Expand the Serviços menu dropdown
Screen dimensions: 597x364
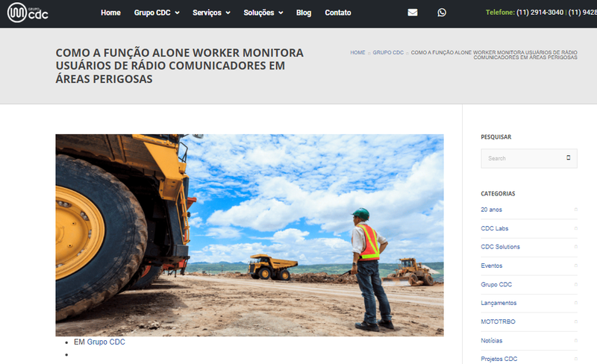pos(211,13)
